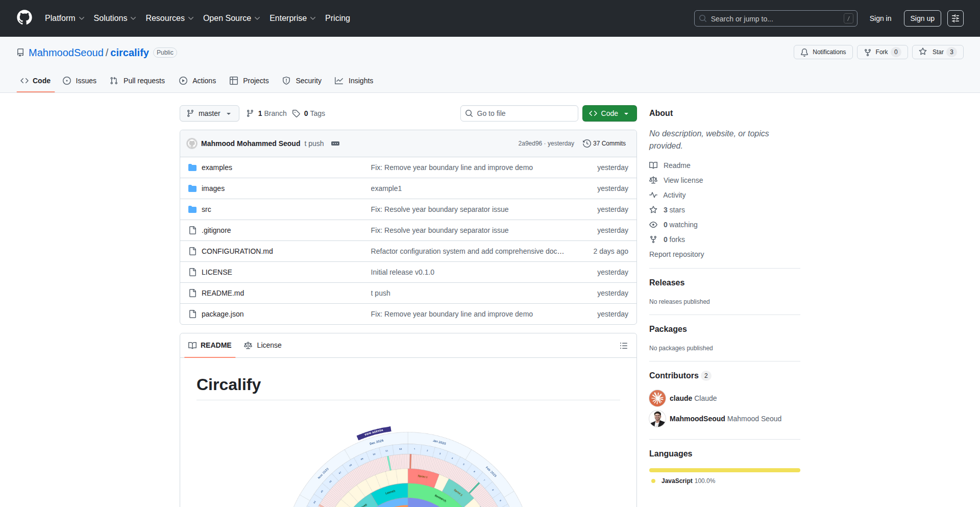Expand the Open Source menu
This screenshot has width=980, height=507.
[231, 18]
